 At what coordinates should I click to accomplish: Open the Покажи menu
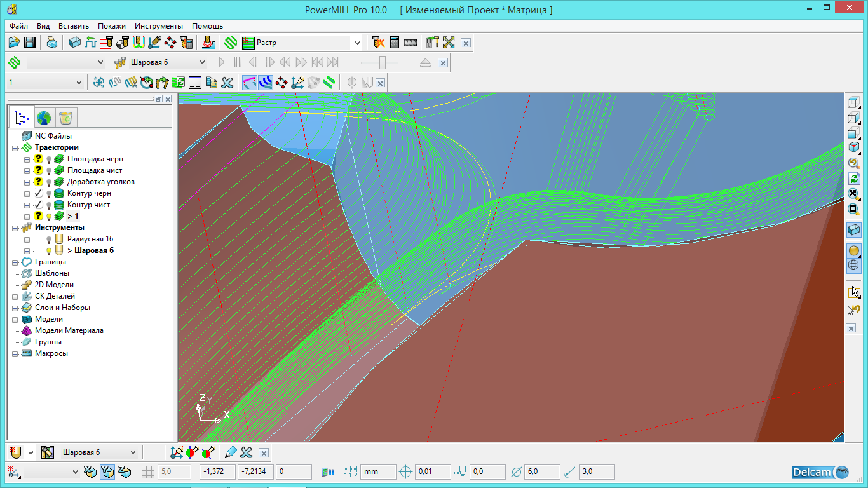click(x=112, y=26)
